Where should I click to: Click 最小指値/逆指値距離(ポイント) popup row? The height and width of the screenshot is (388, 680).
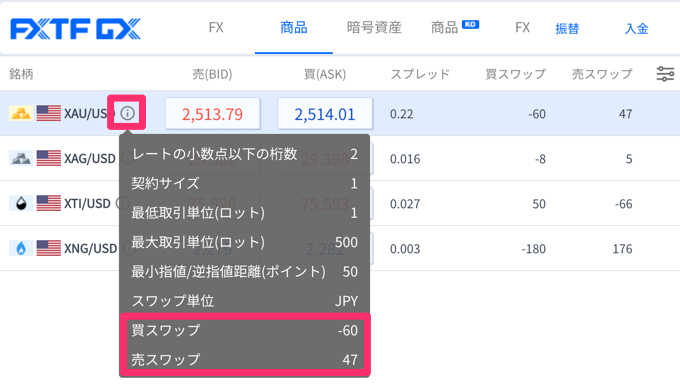coord(245,271)
